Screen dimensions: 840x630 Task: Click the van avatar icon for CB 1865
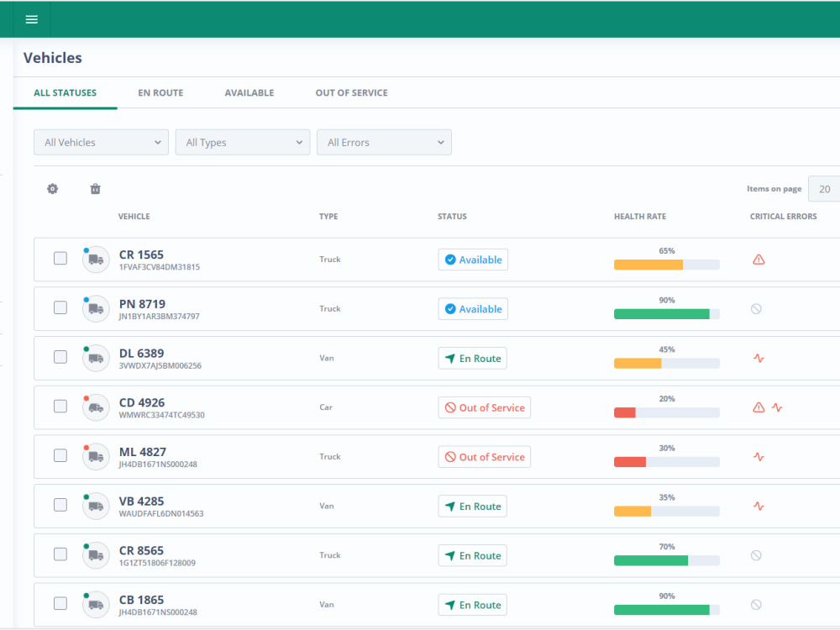[96, 605]
